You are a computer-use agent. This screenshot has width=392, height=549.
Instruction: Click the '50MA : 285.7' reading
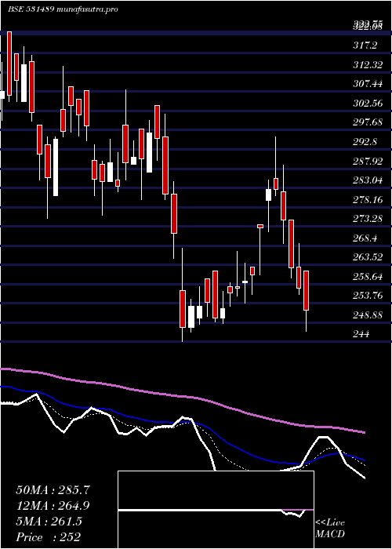(53, 490)
